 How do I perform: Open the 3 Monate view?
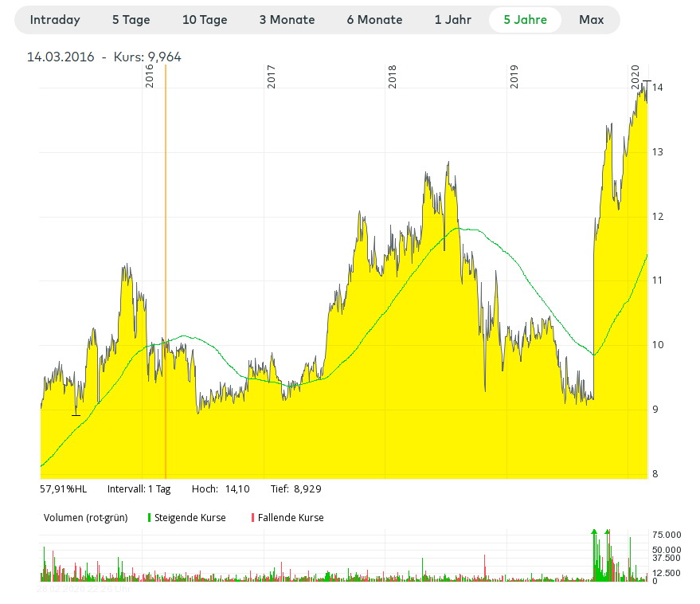coord(287,20)
